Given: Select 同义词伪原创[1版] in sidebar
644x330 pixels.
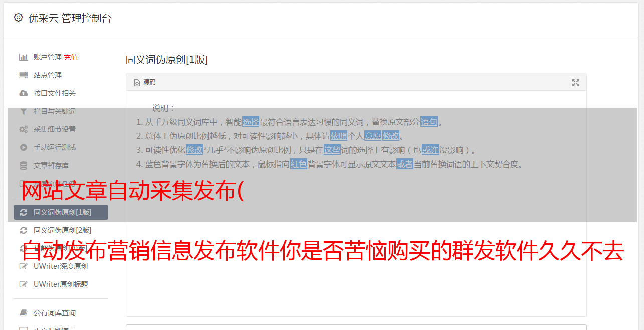Looking at the screenshot, I should coord(61,212).
